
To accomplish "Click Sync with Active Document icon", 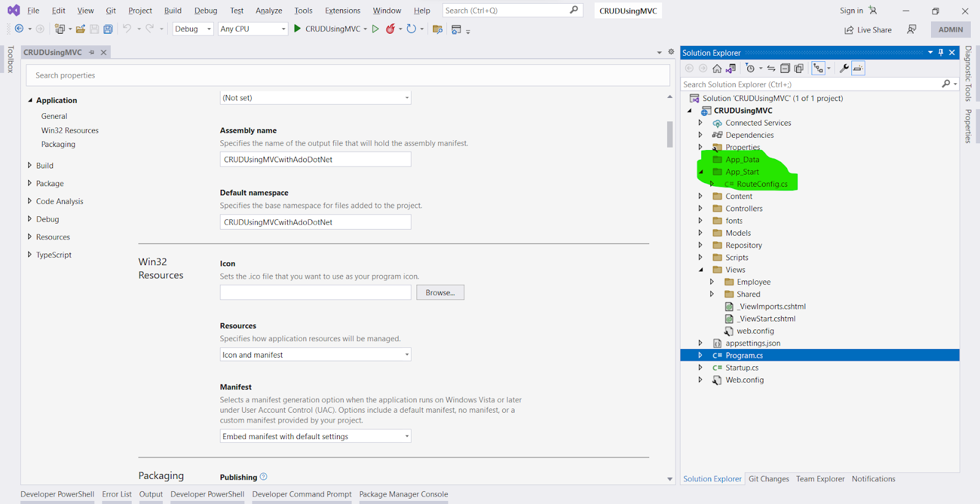I will click(771, 69).
